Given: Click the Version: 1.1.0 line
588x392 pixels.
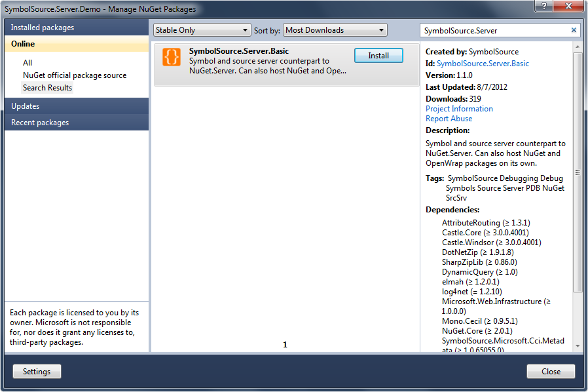Looking at the screenshot, I should (x=449, y=75).
